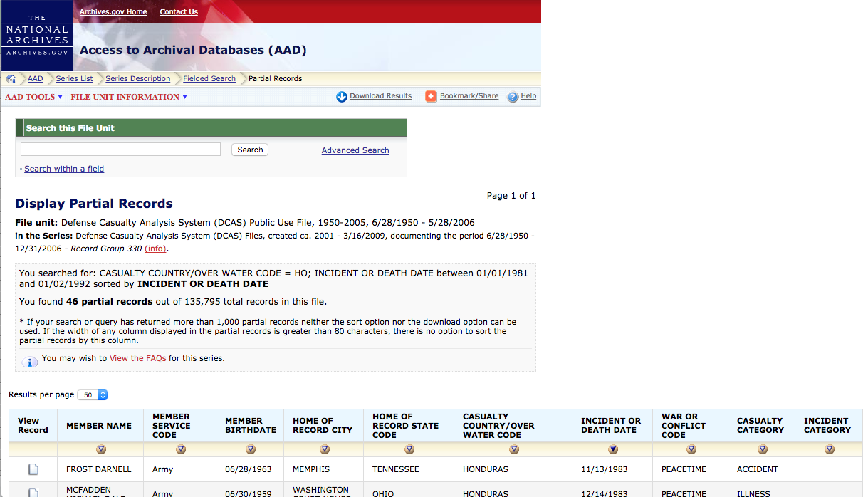Click View the FAQs link
Image resolution: width=868 pixels, height=497 pixels.
137,358
